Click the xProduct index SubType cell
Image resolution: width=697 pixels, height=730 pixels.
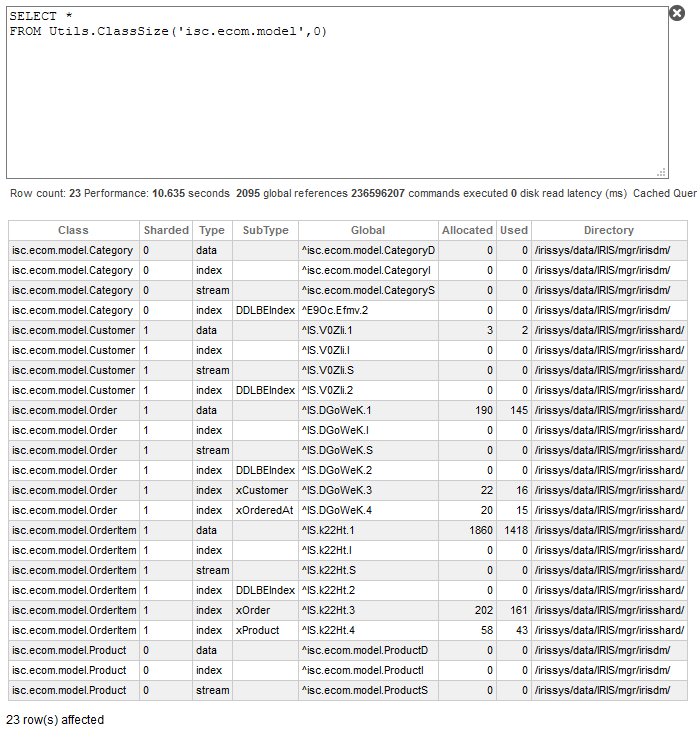click(257, 630)
